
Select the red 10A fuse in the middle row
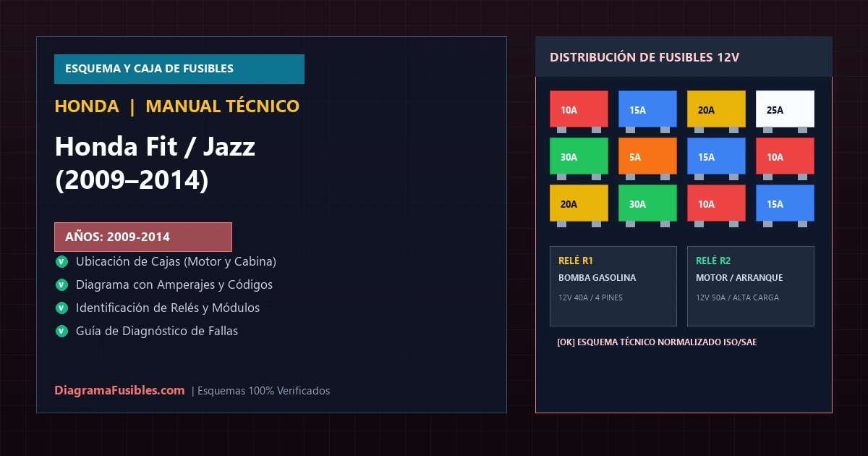785,156
